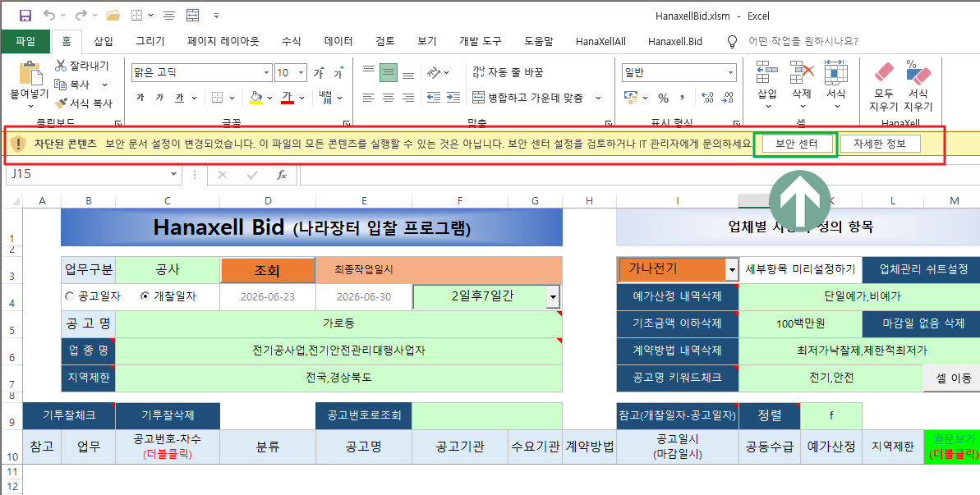This screenshot has height=495, width=980.
Task: Switch to the Data (데이터) tab
Action: click(338, 41)
